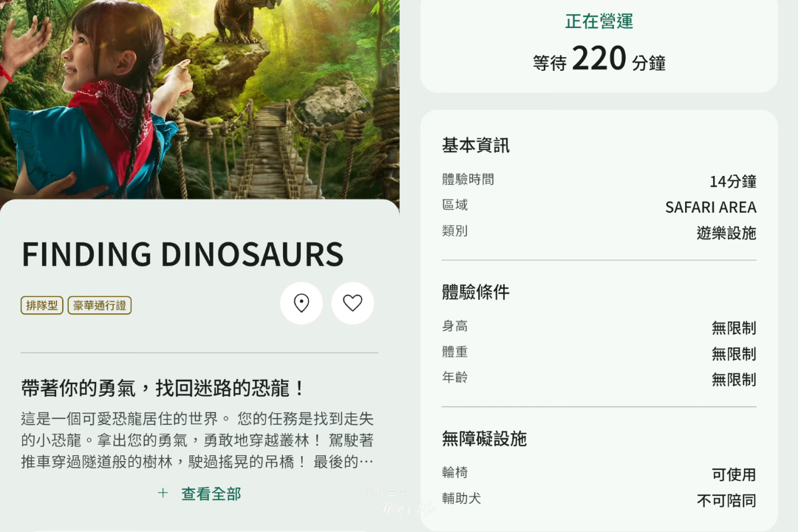Select the 排隊型 tag

tap(41, 305)
